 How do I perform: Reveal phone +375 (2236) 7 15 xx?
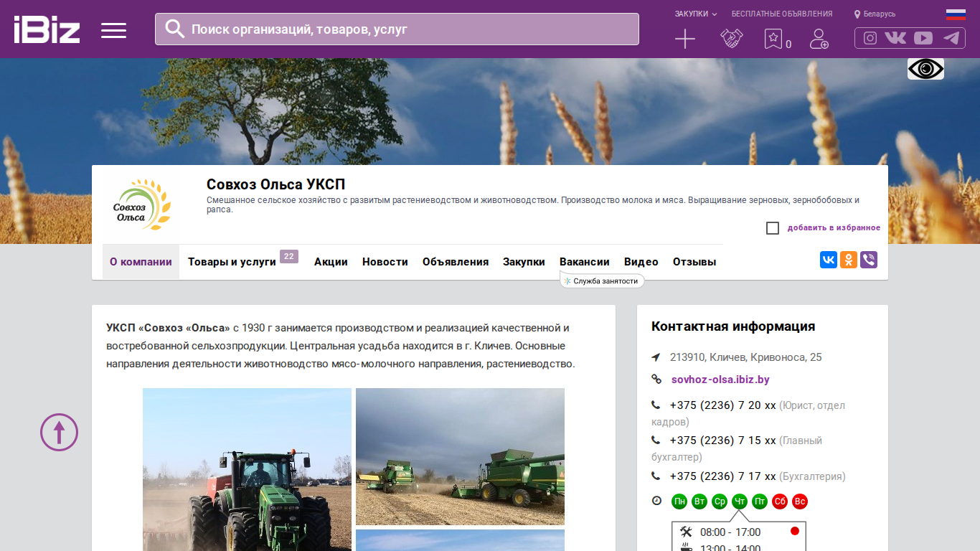[723, 441]
